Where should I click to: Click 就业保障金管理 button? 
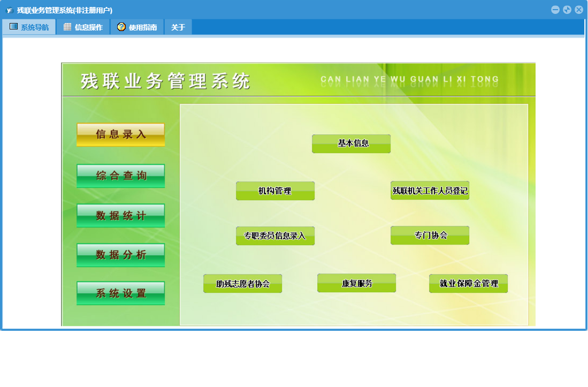(468, 284)
